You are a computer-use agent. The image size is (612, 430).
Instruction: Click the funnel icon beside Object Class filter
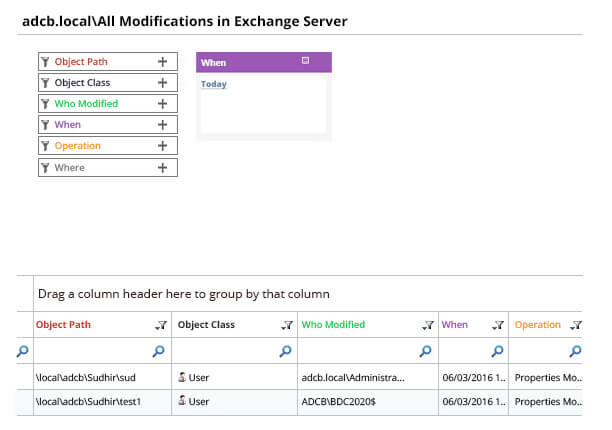click(x=45, y=83)
